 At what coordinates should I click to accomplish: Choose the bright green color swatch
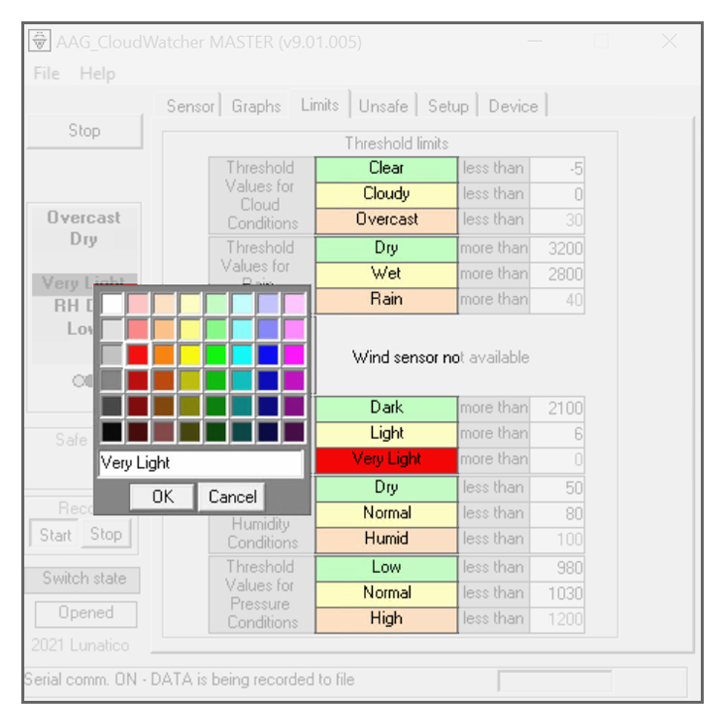click(x=215, y=354)
